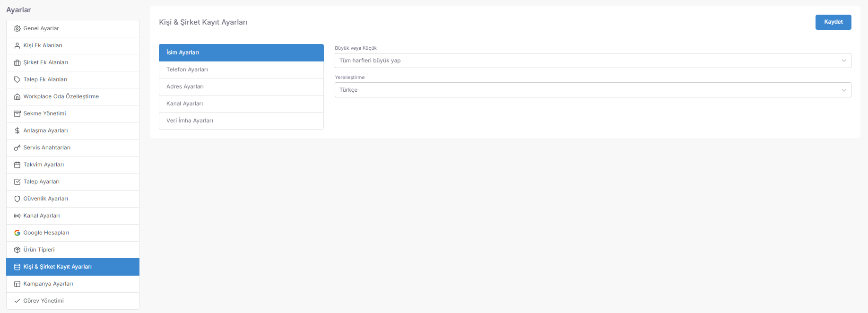Click the gear icon beside Genel Ayarlar

(x=17, y=28)
